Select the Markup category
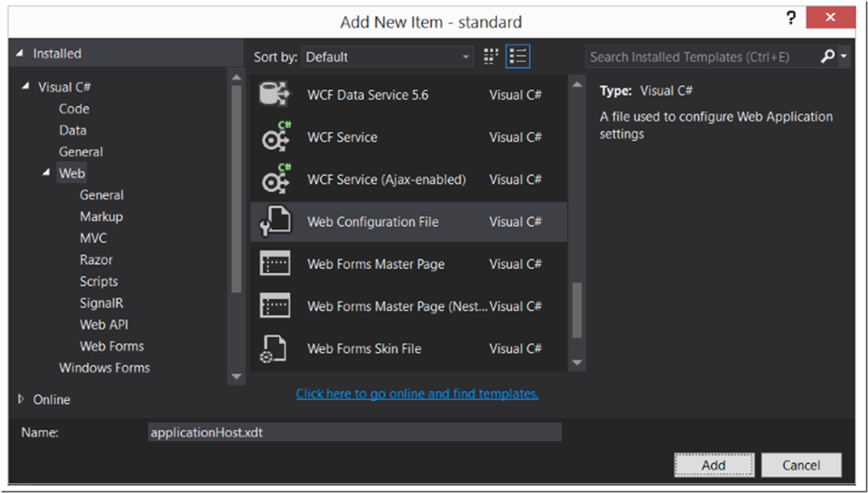This screenshot has height=493, width=868. pyautogui.click(x=101, y=216)
